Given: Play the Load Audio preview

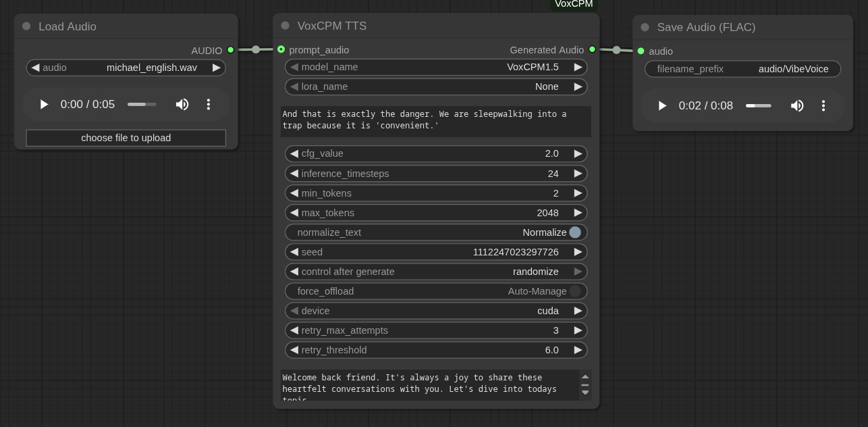Looking at the screenshot, I should [44, 104].
